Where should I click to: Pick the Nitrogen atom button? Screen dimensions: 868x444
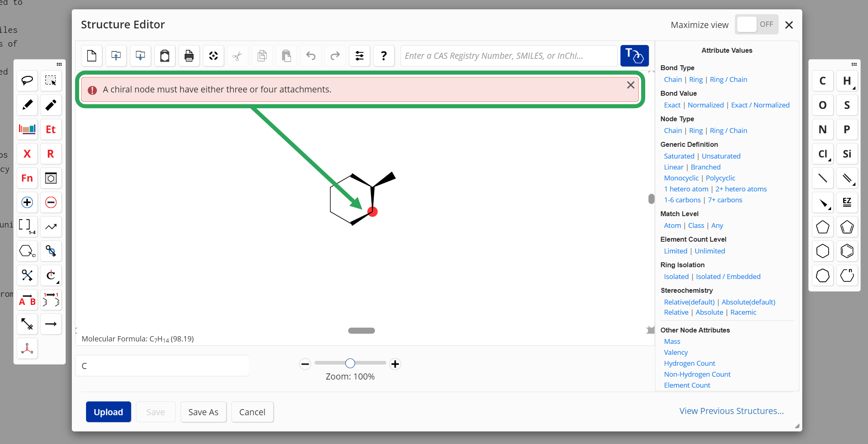click(823, 129)
